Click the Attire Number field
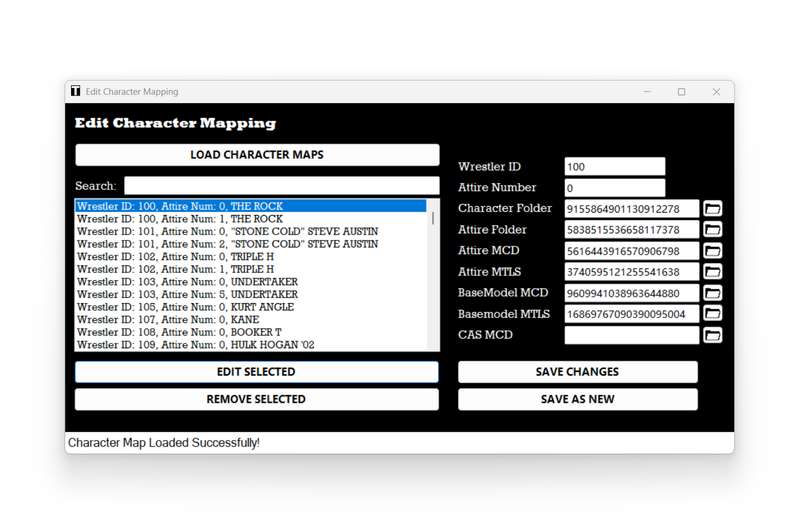 pos(615,188)
